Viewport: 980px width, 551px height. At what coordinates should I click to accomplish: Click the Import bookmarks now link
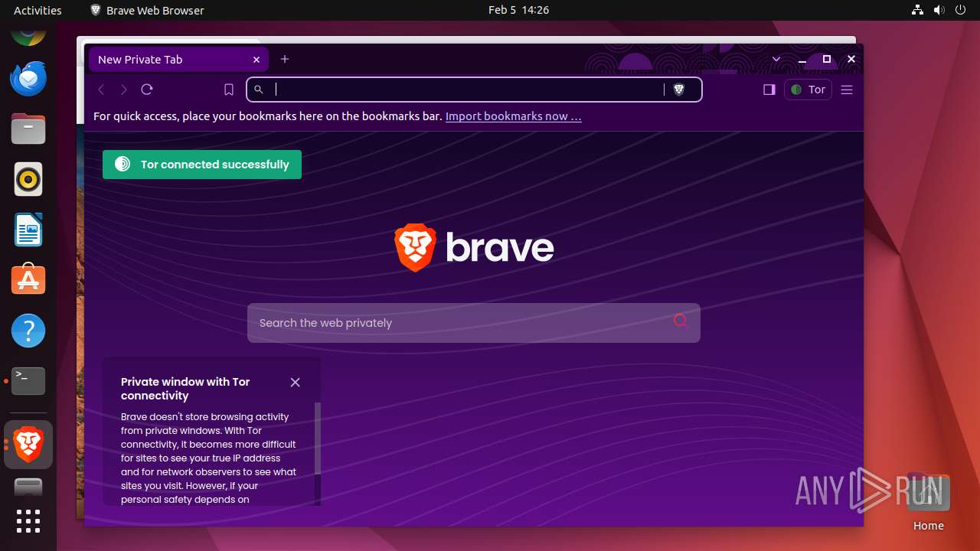click(x=514, y=116)
